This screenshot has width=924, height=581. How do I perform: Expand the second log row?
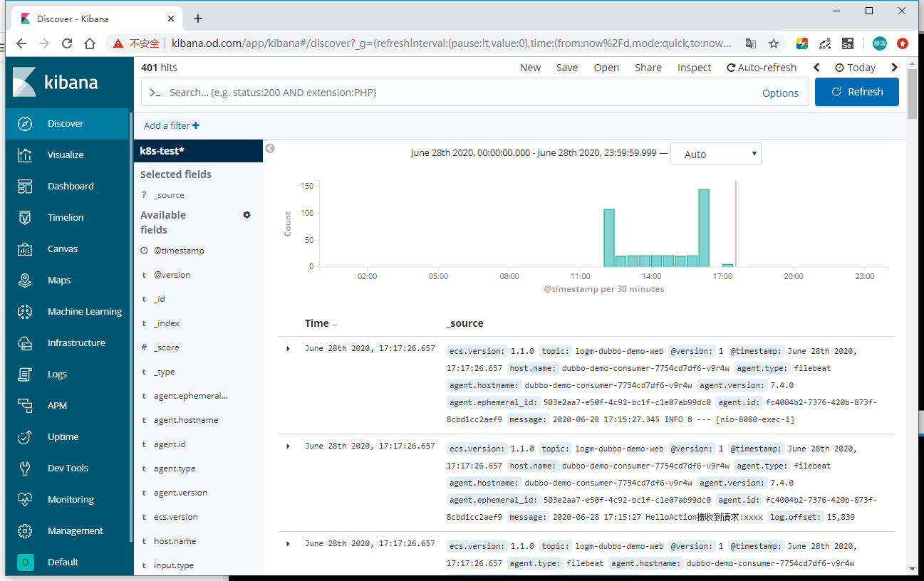click(x=288, y=446)
